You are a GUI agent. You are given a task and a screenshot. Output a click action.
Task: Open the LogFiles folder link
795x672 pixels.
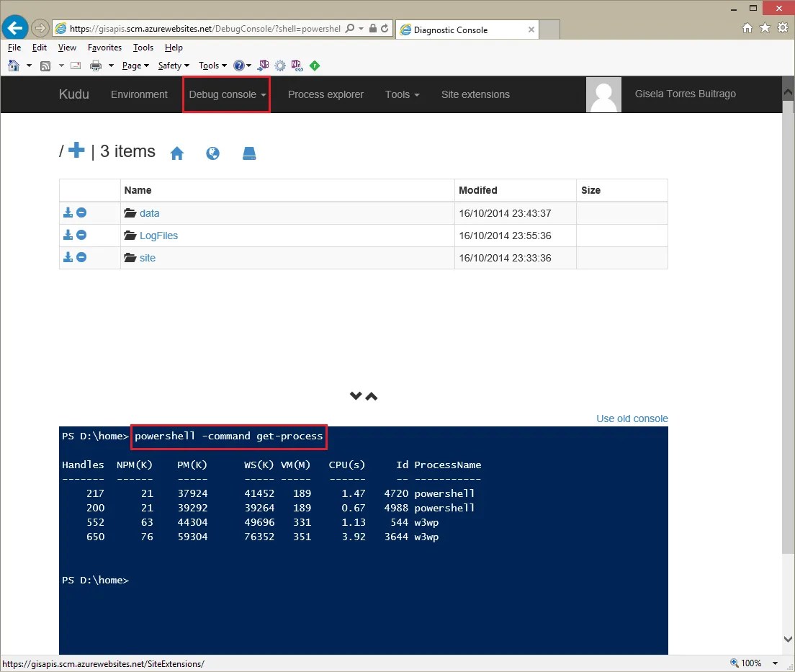[158, 236]
